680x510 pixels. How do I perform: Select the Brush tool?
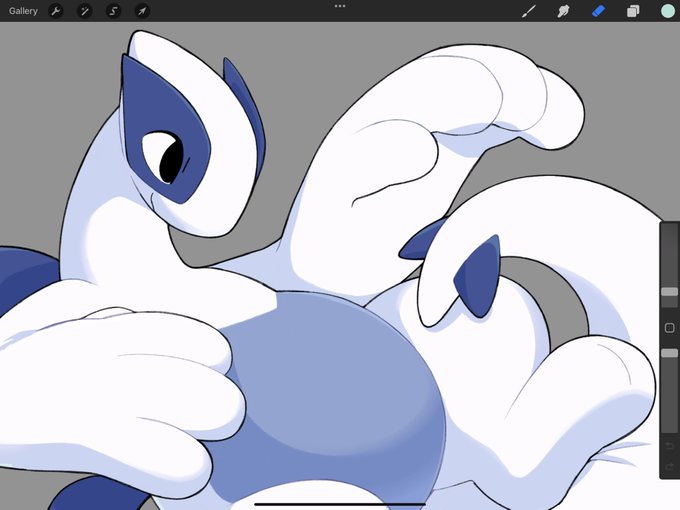(528, 11)
